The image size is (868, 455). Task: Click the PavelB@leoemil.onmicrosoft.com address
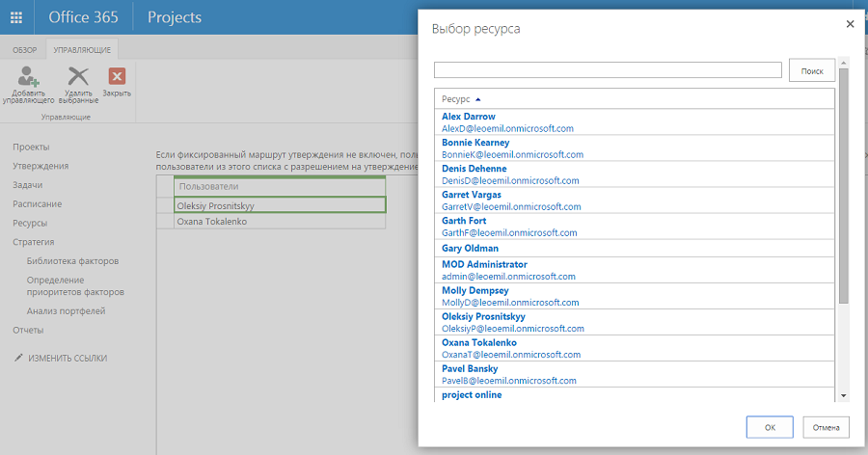[x=508, y=380]
